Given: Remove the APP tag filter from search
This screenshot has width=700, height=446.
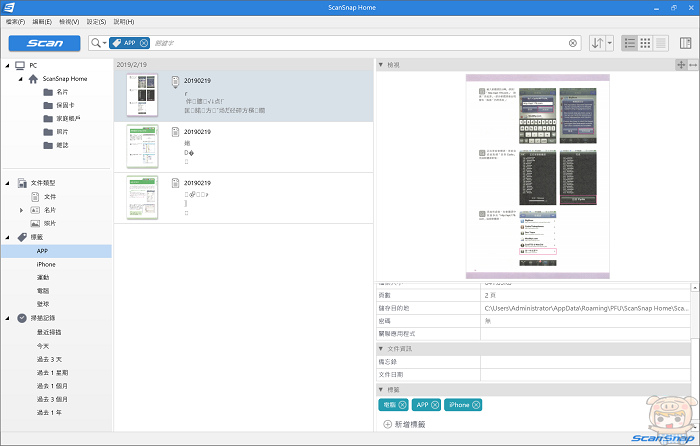Looking at the screenshot, I should tap(144, 43).
